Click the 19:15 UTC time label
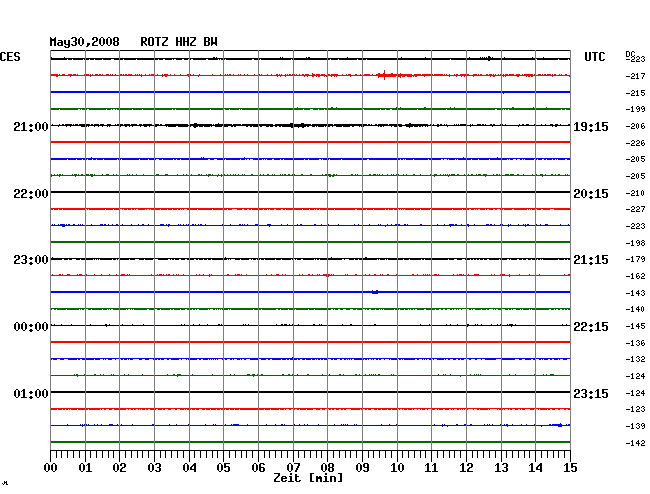Image resolution: width=650 pixels, height=494 pixels. coord(591,127)
